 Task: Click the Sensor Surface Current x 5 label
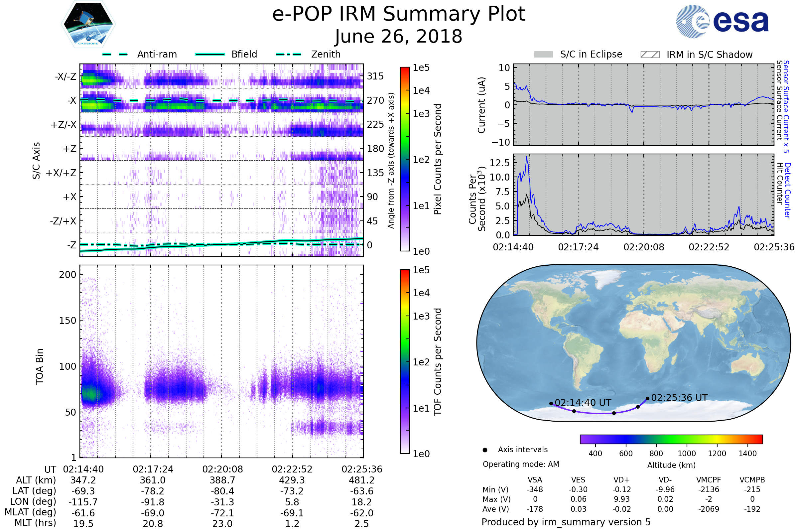pyautogui.click(x=786, y=106)
